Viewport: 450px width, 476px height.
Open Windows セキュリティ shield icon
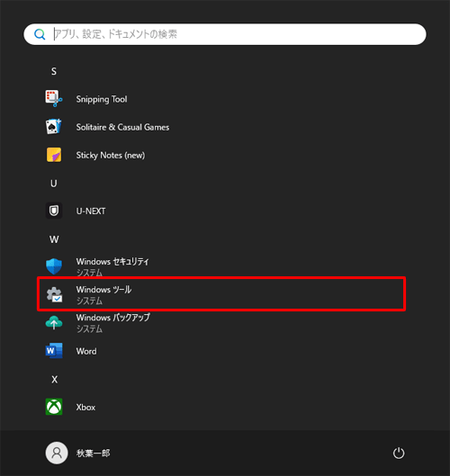coord(54,266)
